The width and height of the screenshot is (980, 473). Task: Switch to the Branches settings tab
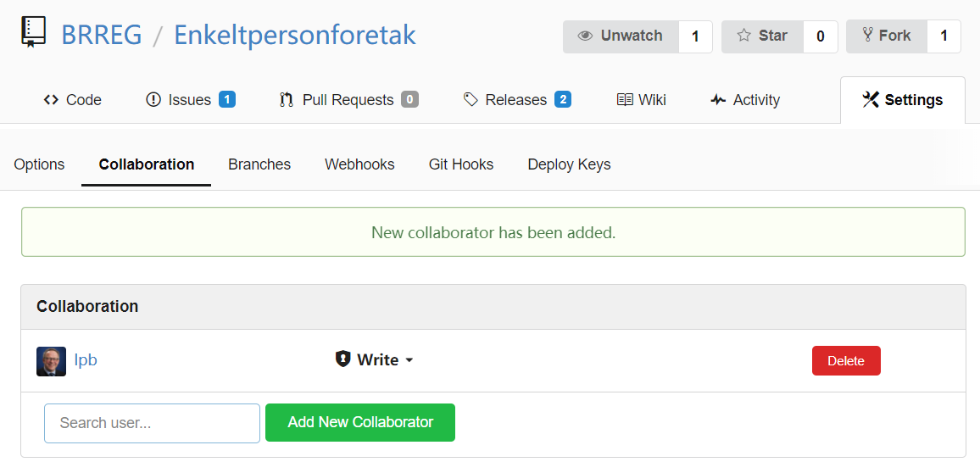point(259,164)
